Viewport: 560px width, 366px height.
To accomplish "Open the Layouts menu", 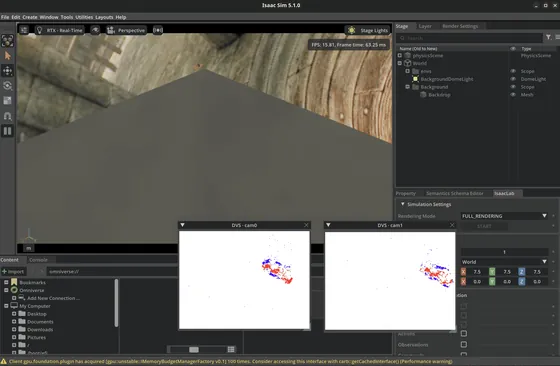I will [104, 17].
